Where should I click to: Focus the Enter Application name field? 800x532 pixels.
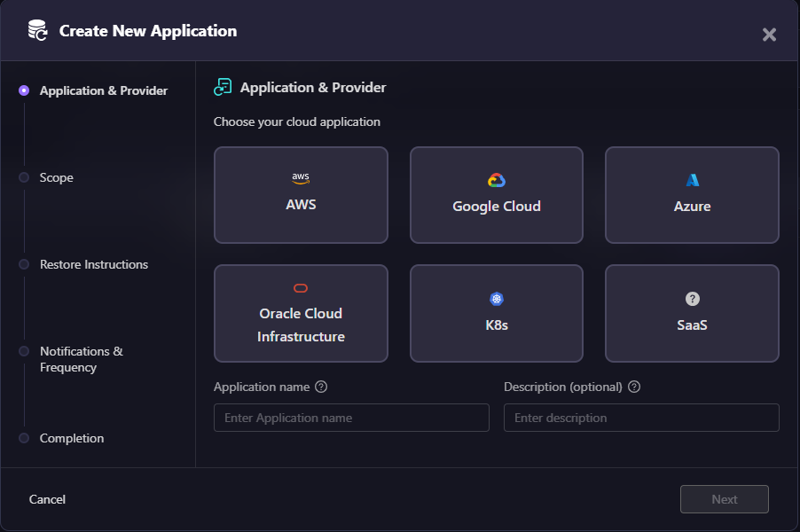click(x=351, y=418)
